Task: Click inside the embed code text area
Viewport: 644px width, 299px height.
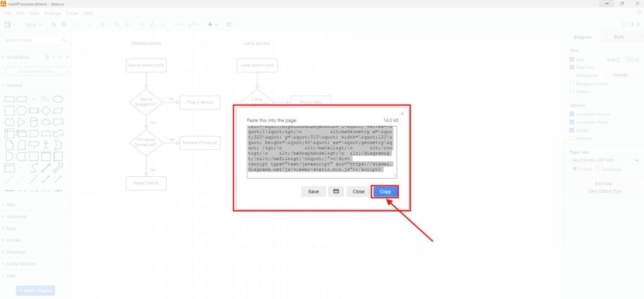Action: (x=321, y=151)
